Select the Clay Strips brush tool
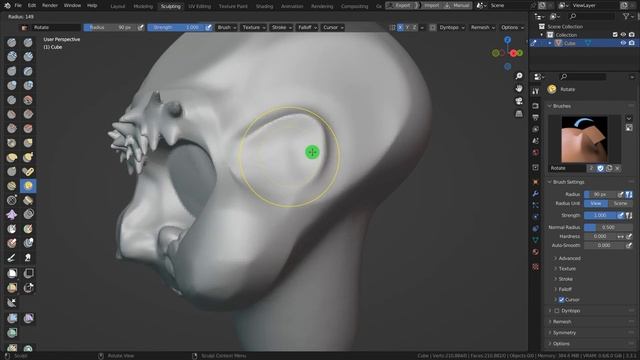 click(x=28, y=56)
